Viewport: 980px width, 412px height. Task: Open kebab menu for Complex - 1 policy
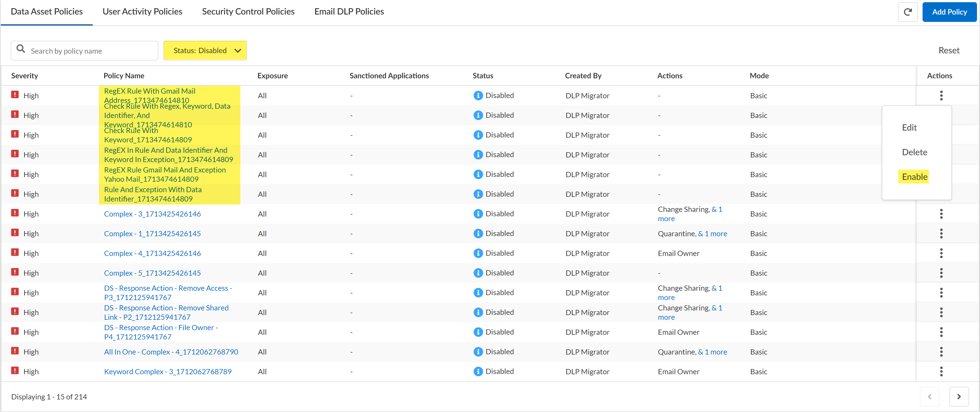pyautogui.click(x=941, y=234)
